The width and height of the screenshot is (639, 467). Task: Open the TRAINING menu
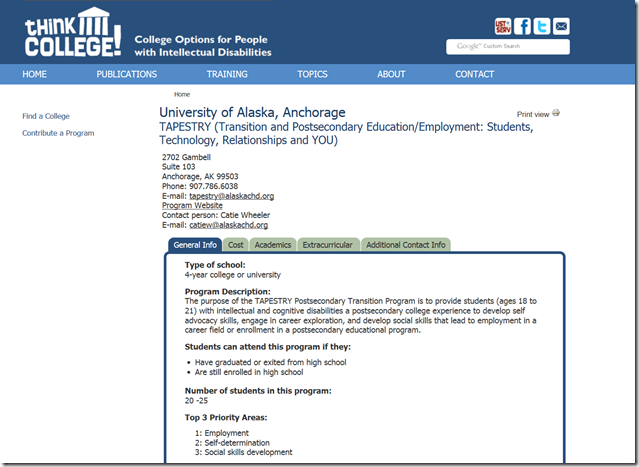point(227,74)
